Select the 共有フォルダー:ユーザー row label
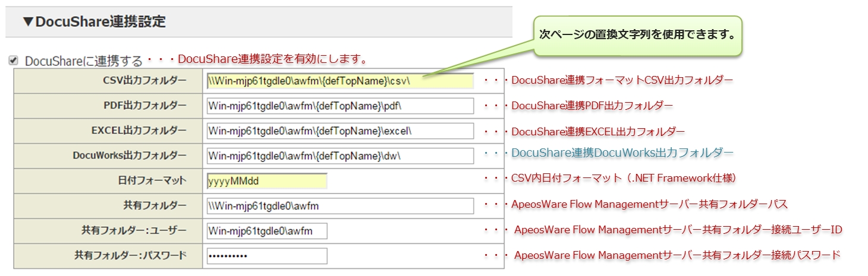This screenshot has height=276, width=868. click(134, 230)
